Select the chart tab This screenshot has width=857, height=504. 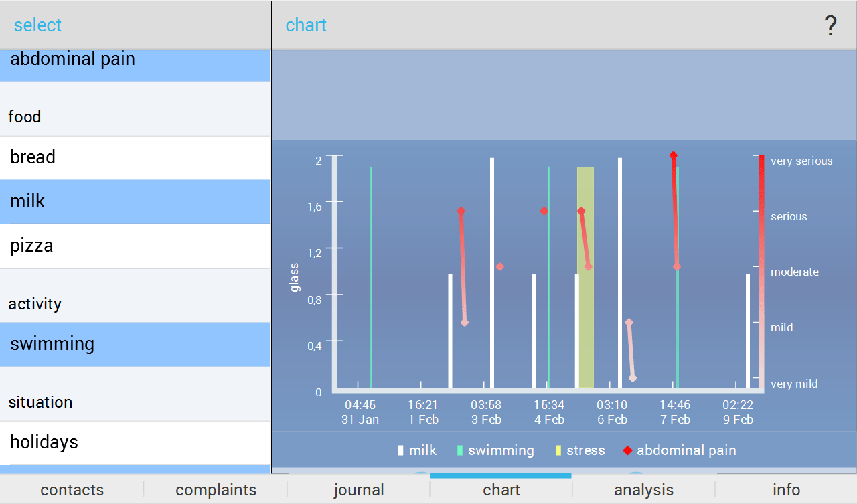(x=501, y=489)
